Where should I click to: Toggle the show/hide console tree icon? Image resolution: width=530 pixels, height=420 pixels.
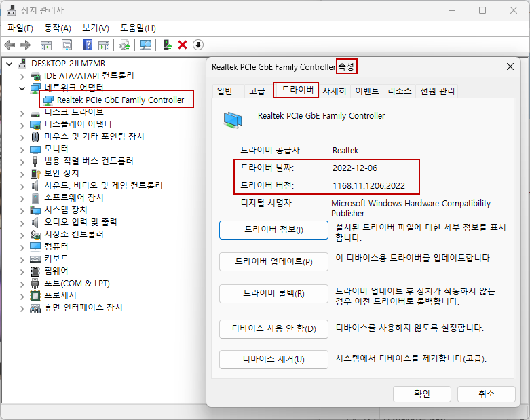point(46,45)
